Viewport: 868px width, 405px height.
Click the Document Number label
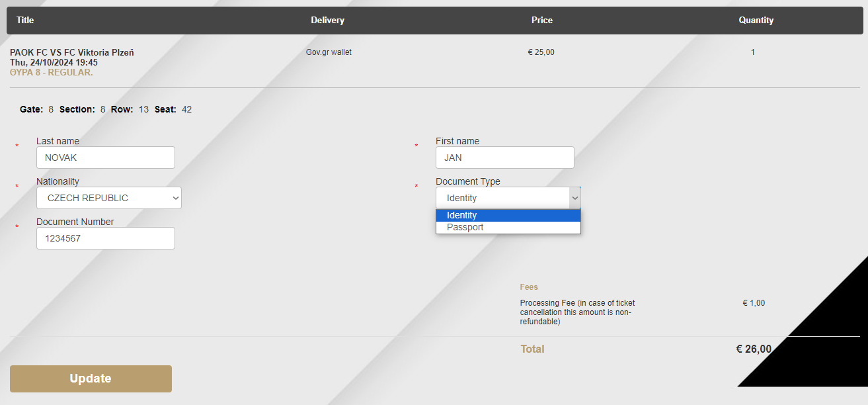tap(75, 222)
